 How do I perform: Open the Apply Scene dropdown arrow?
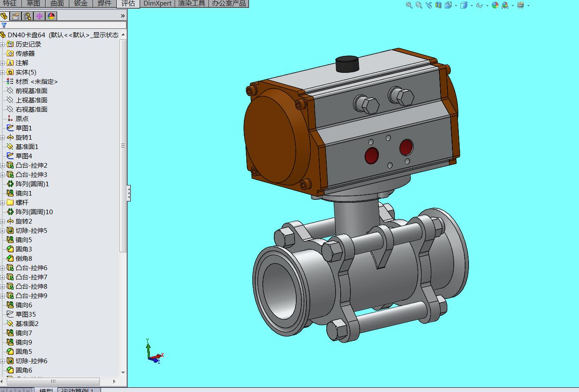(x=513, y=6)
